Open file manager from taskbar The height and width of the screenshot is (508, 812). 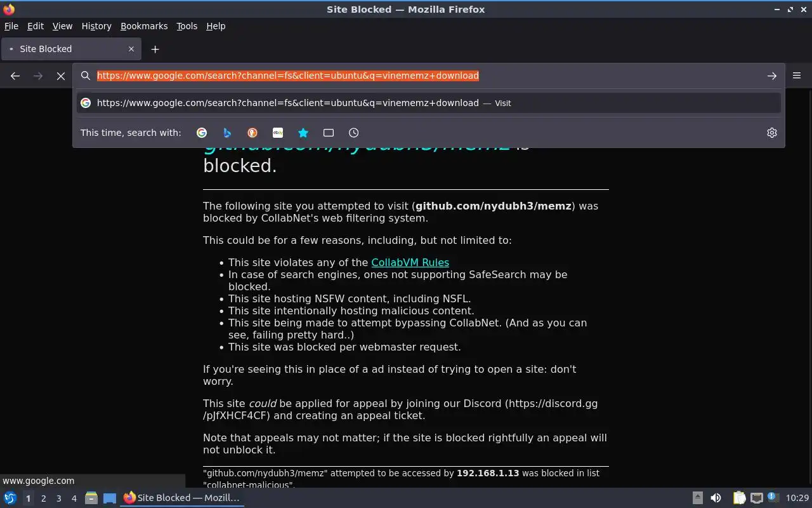tap(91, 498)
